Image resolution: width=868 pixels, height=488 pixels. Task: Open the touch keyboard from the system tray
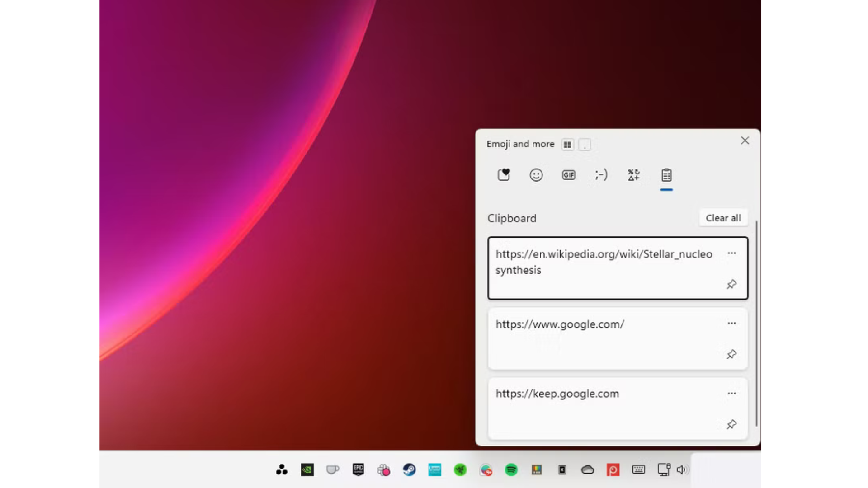coord(638,470)
